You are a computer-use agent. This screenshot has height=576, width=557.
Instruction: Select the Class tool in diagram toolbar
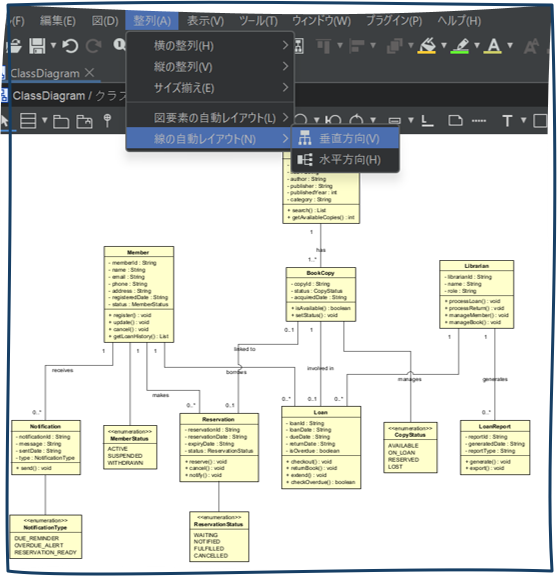[x=28, y=120]
